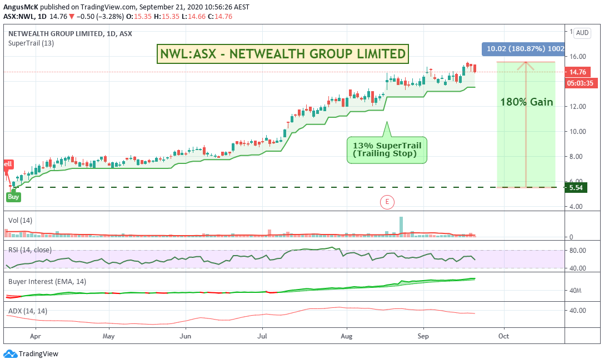Viewport: 604px width, 364px height.
Task: Click the RSI (14, close) indicator label
Action: pyautogui.click(x=29, y=250)
